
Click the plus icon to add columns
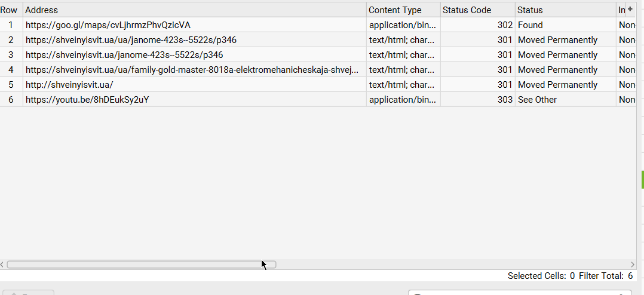pos(630,9)
